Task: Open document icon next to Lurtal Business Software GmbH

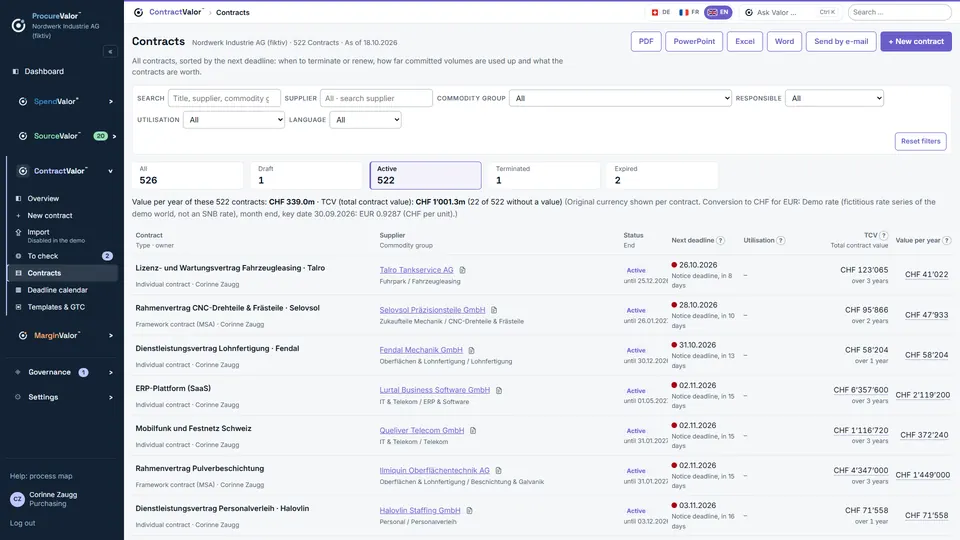Action: 498,390
